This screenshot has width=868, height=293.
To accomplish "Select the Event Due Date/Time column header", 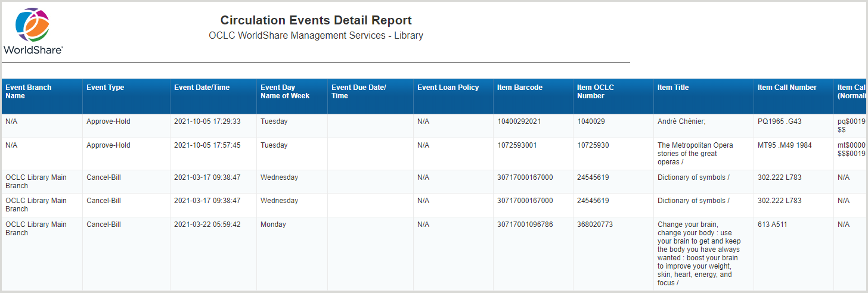I will click(x=359, y=92).
